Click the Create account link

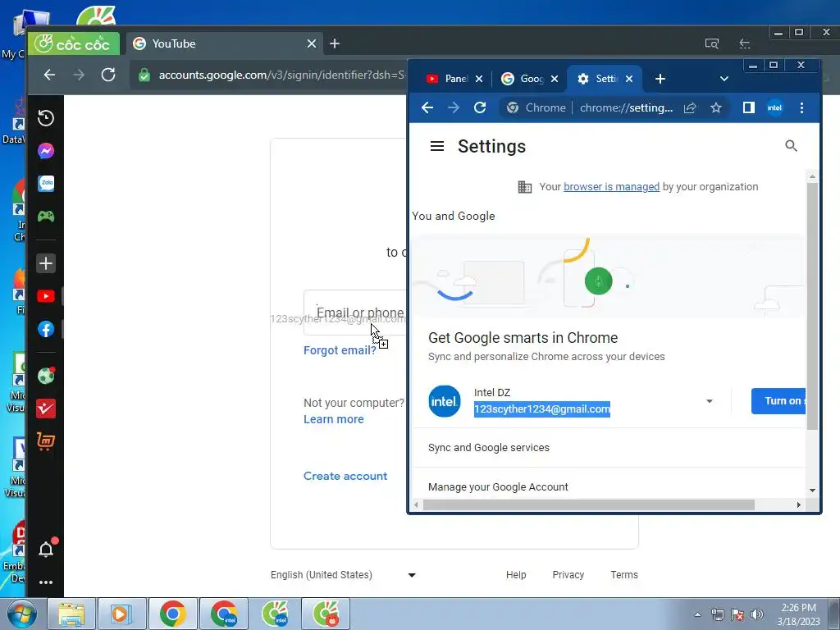(345, 477)
